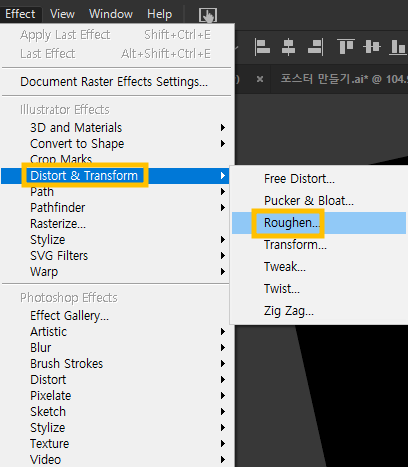The height and width of the screenshot is (467, 408).
Task: Click the vertical align top icon
Action: click(x=345, y=47)
